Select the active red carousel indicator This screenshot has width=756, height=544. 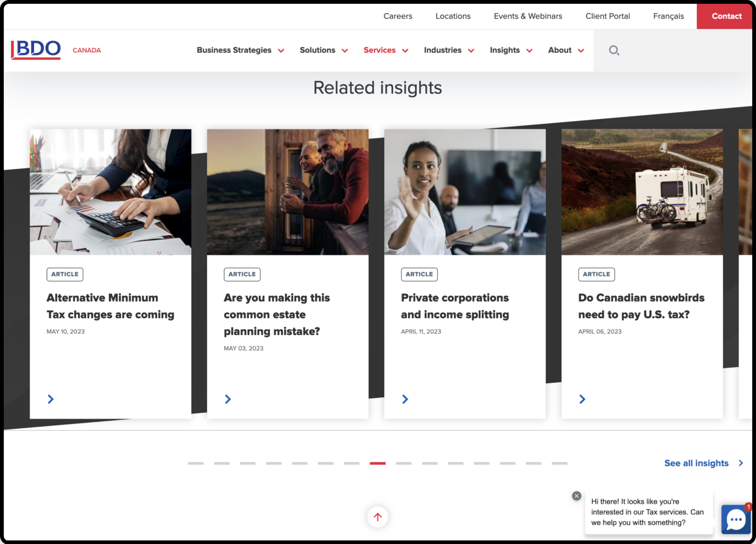(378, 464)
